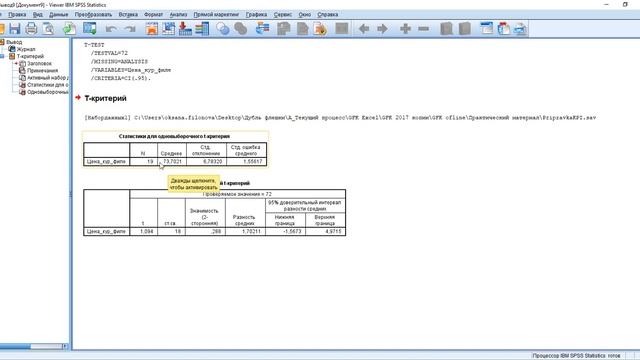Viewport: 640px width, 360px height.
Task: Click the significance ,288 cell
Action: [x=205, y=231]
